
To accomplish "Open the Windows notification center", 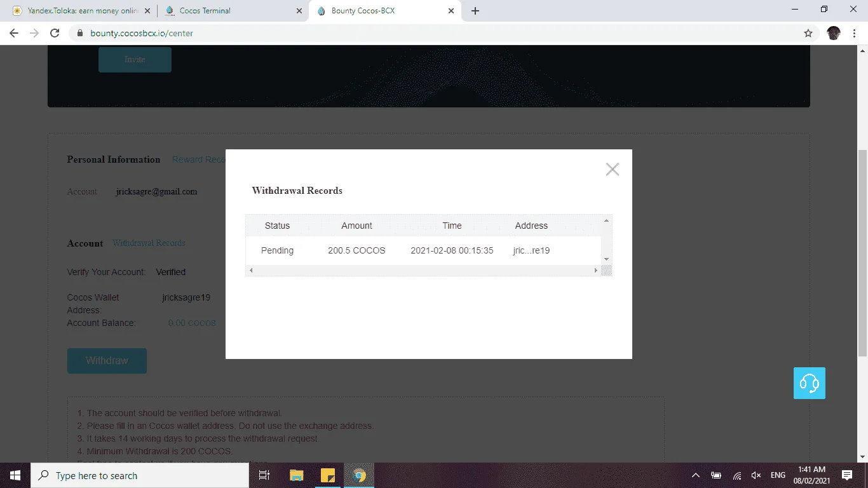I will coord(847,475).
